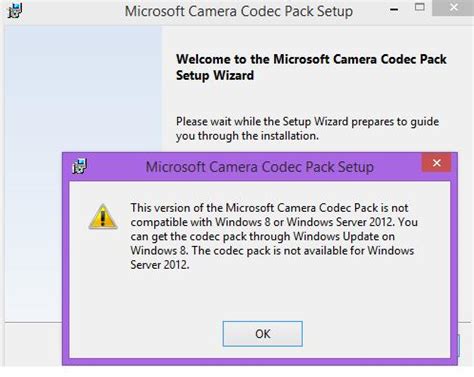Click the blue banner panel on the left
Image resolution: width=474 pixels, height=377 pixels.
[83, 89]
